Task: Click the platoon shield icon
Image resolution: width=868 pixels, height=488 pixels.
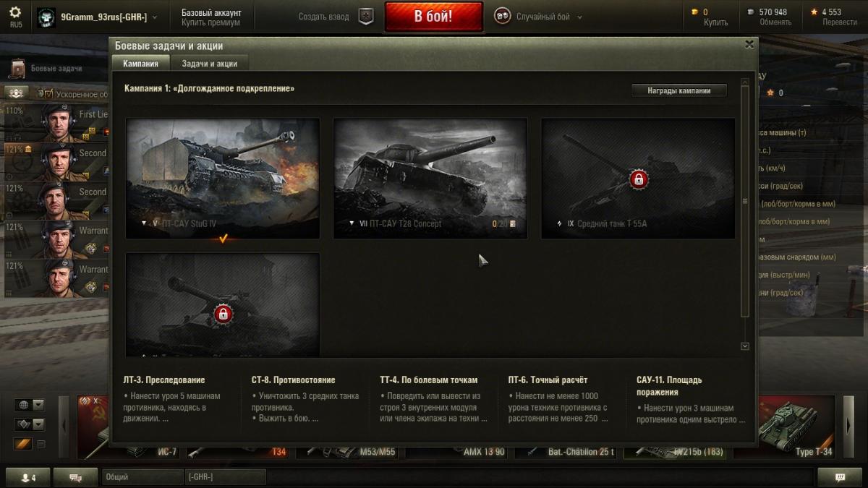Action: (366, 17)
